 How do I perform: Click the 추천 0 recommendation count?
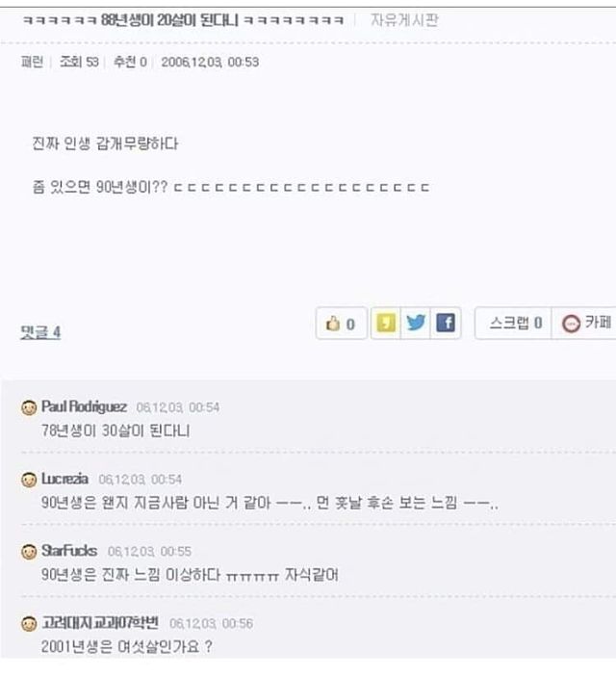point(130,62)
